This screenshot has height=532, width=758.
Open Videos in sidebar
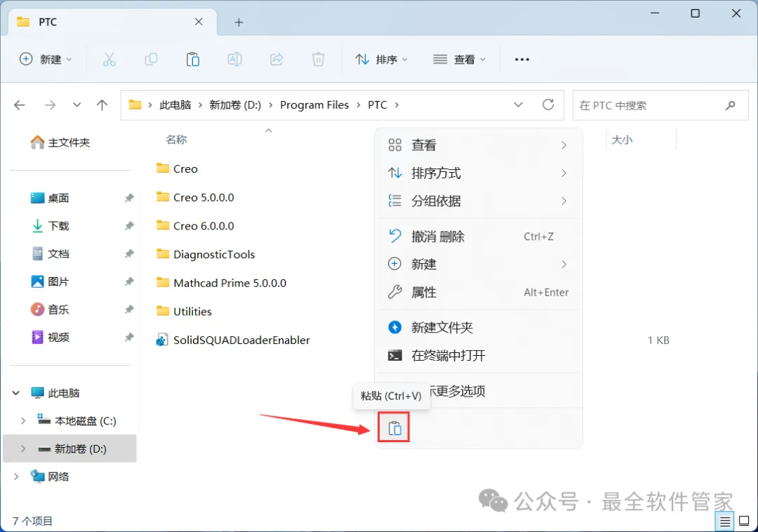(50, 338)
